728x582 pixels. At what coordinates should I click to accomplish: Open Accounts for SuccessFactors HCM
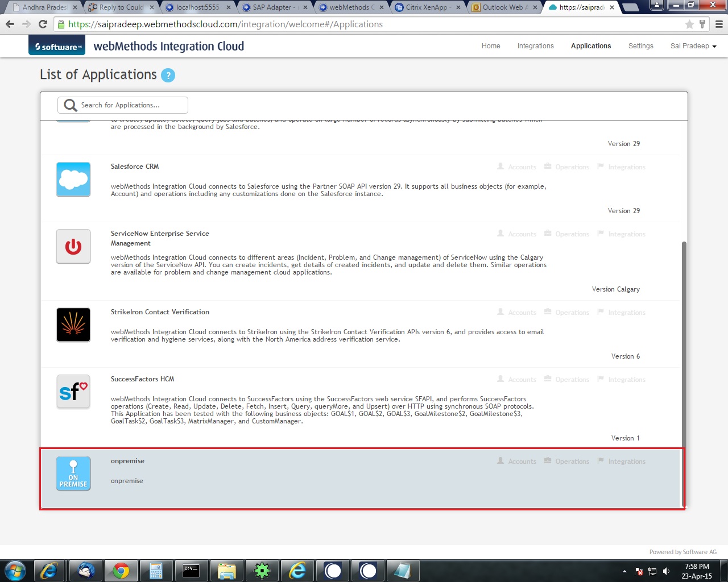[516, 380]
